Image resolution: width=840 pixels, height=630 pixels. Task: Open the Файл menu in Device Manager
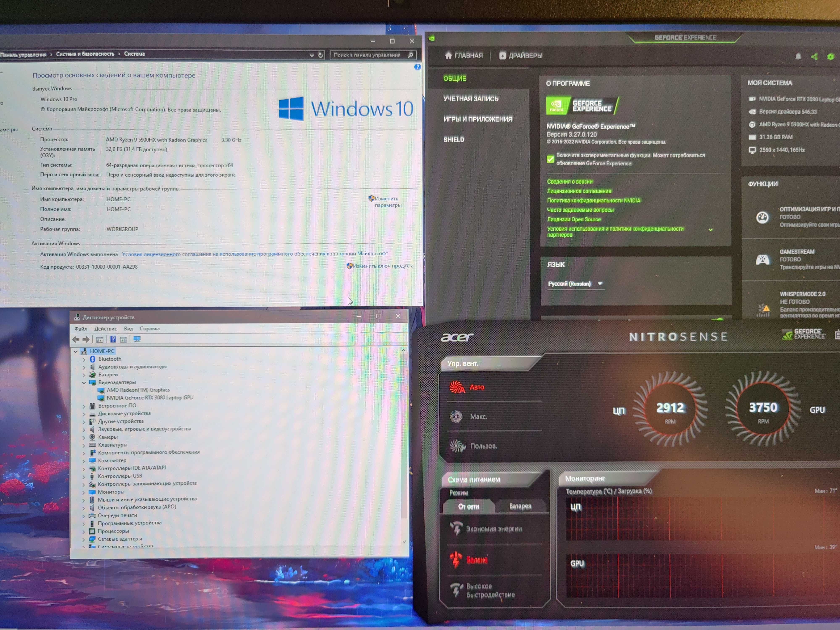(81, 328)
